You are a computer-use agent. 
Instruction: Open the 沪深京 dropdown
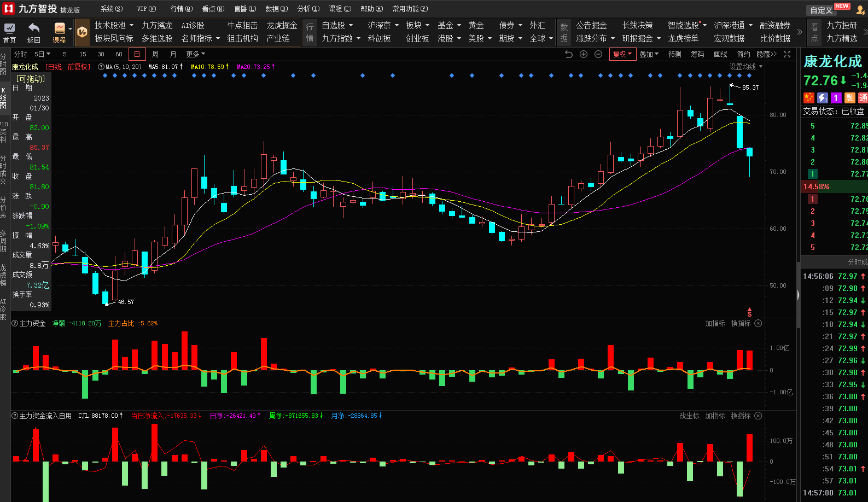(383, 25)
